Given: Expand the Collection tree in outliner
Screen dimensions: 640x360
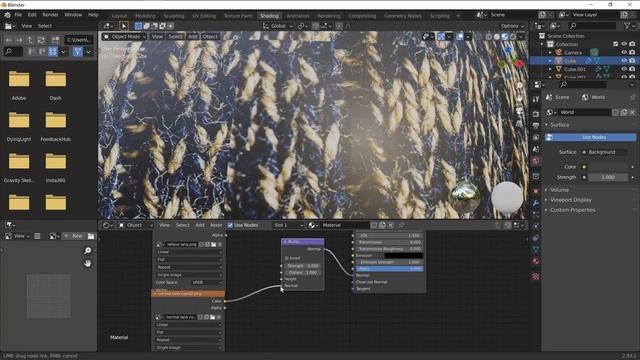Looking at the screenshot, I should coord(542,44).
